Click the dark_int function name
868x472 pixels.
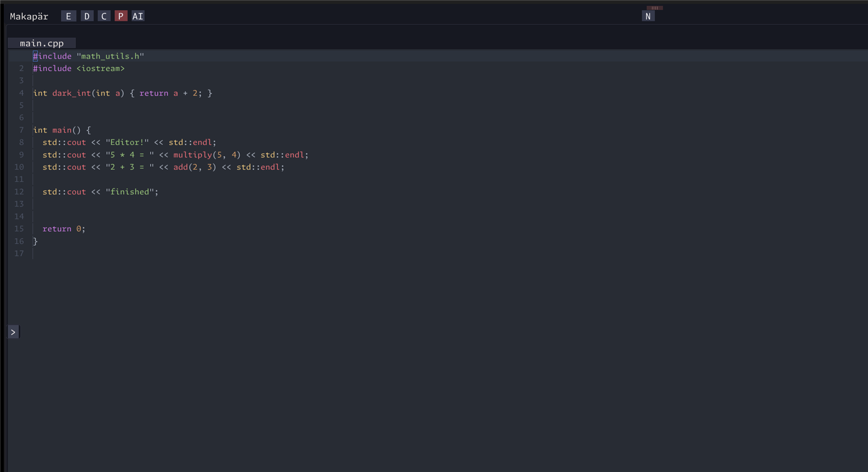point(72,93)
